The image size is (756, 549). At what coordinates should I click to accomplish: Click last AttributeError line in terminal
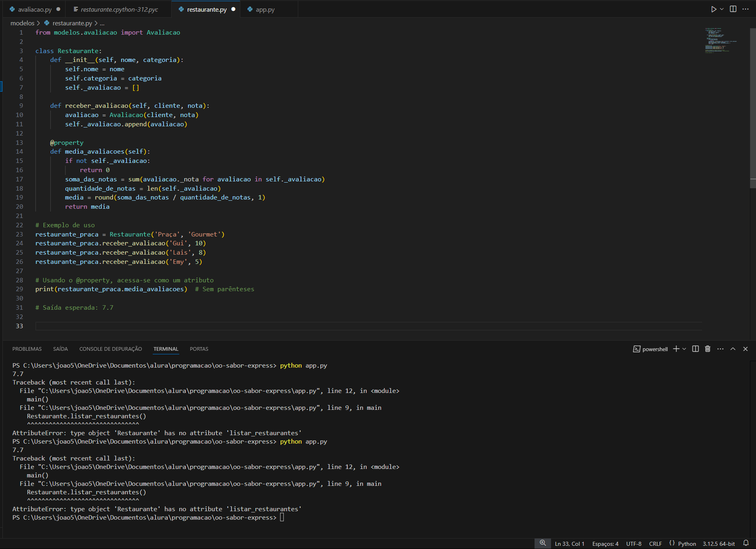pyautogui.click(x=157, y=509)
